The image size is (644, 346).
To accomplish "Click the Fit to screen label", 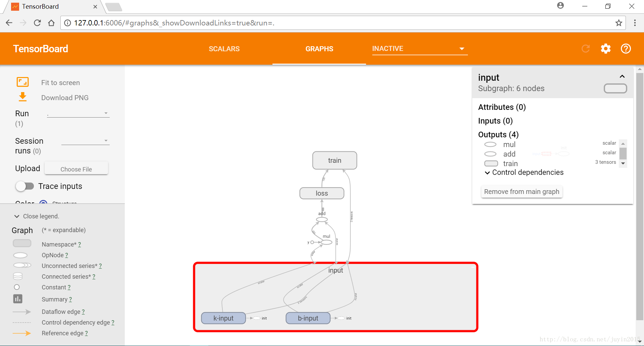I will pos(60,83).
